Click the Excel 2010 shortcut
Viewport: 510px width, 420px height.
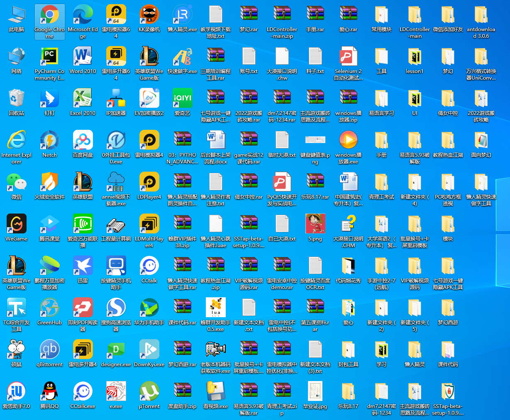[83, 103]
